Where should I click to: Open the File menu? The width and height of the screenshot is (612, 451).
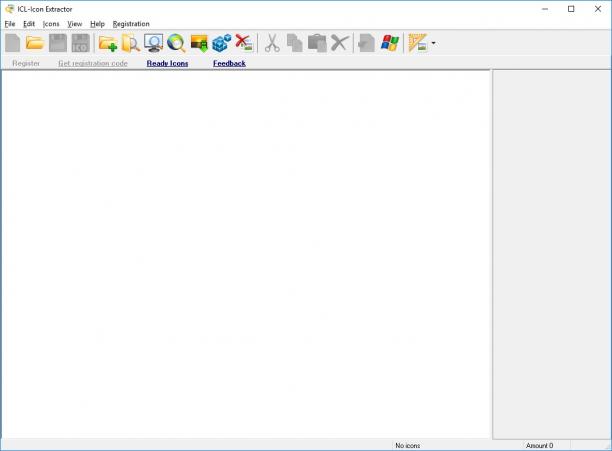tap(10, 24)
